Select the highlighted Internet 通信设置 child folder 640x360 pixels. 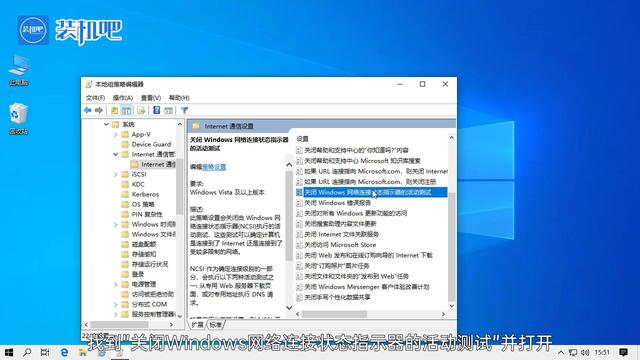pos(153,164)
